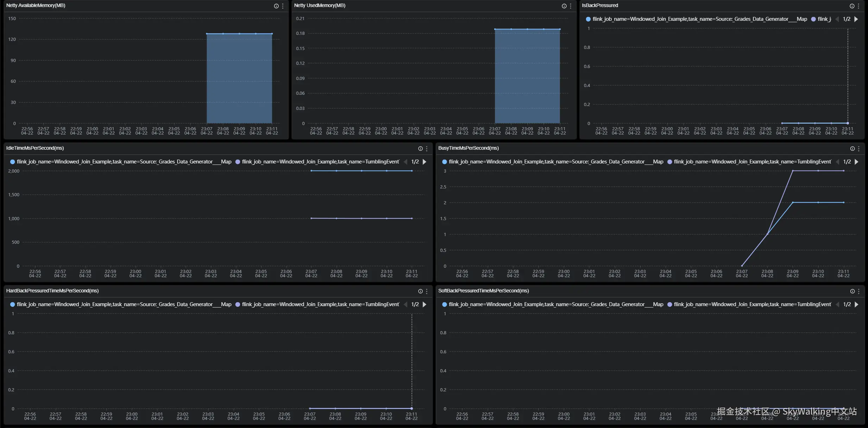Go to next legend page in IsBackPressured
This screenshot has width=868, height=428.
point(856,19)
